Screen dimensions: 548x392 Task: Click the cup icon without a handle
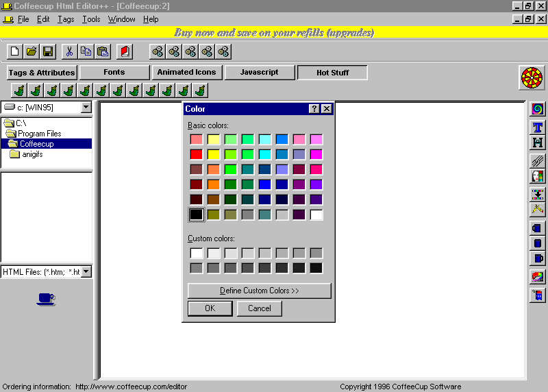click(538, 243)
